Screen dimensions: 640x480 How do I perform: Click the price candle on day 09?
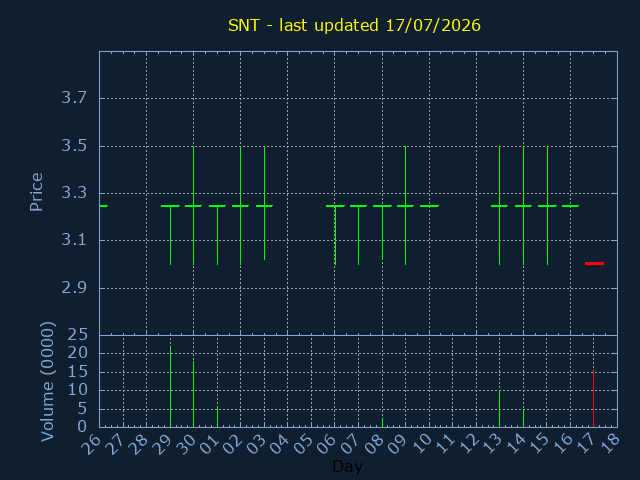pyautogui.click(x=405, y=206)
